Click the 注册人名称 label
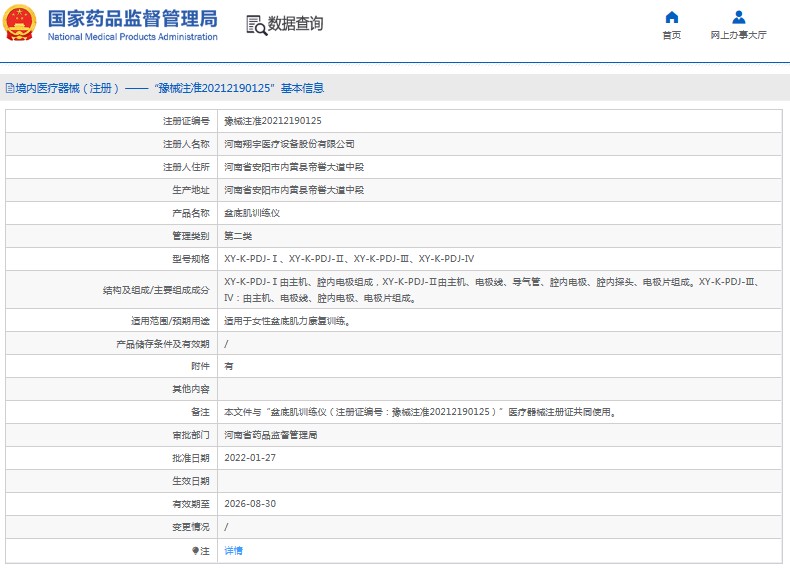The height and width of the screenshot is (570, 790). 186,144
